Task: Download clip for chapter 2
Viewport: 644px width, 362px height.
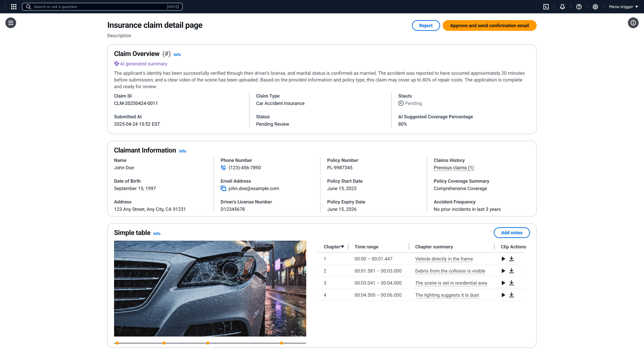Action: 512,271
